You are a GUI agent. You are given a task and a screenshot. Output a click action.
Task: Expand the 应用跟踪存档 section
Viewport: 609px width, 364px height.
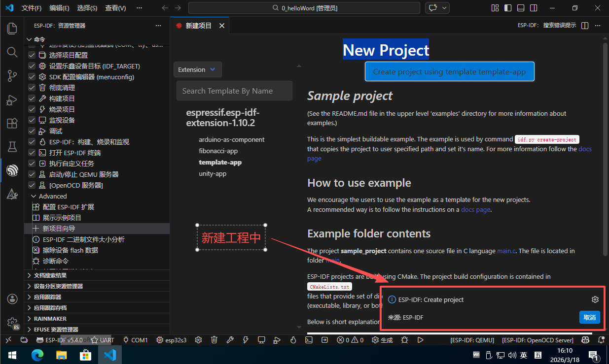(x=97, y=308)
